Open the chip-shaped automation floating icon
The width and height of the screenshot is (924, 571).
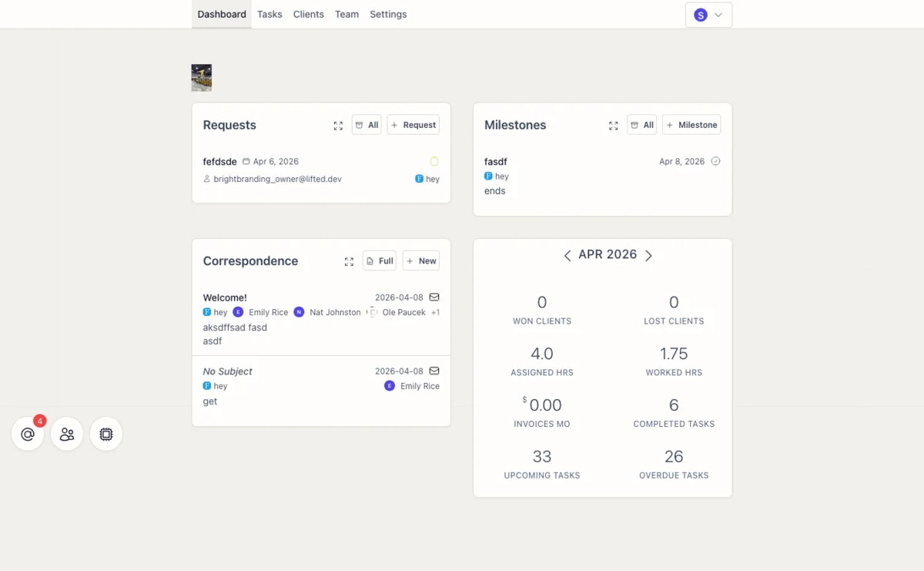click(105, 434)
